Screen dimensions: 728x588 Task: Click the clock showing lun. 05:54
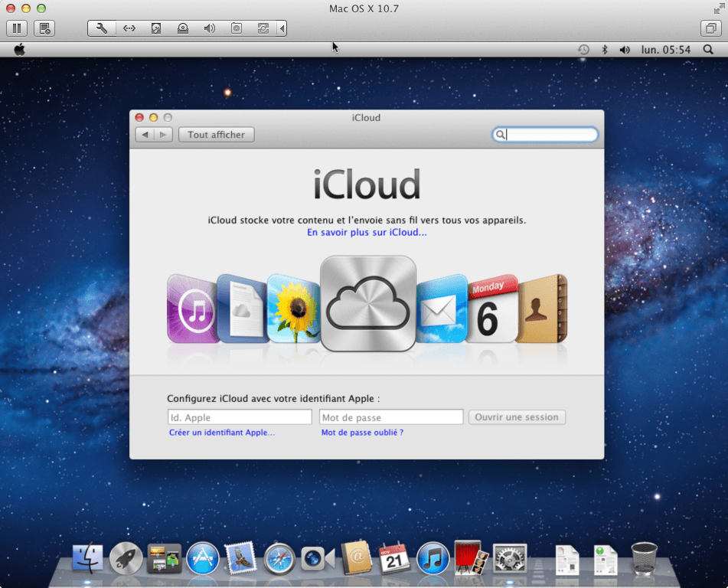(x=666, y=50)
